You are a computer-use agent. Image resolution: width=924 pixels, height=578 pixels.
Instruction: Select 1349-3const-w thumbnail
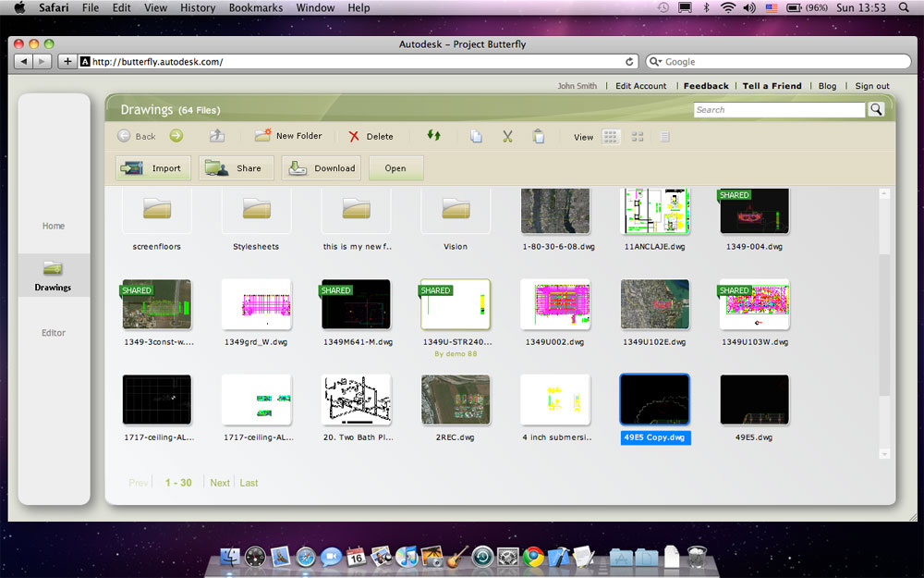[157, 304]
